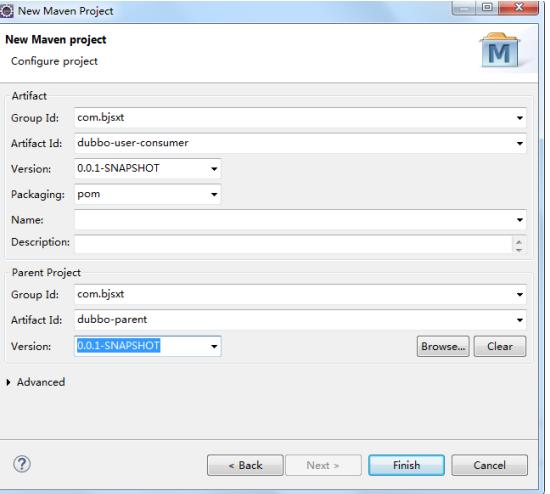Click in the Description text field
The width and height of the screenshot is (550, 494).
coord(293,244)
